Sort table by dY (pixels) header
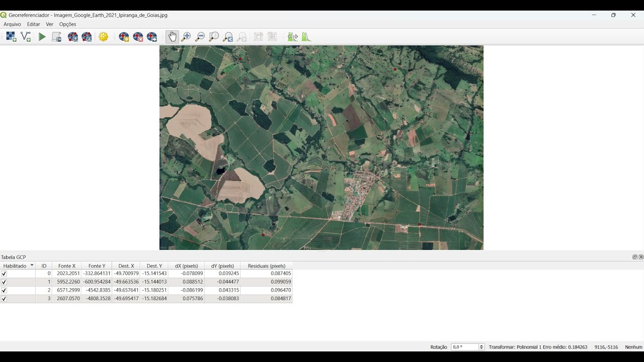 tap(222, 265)
